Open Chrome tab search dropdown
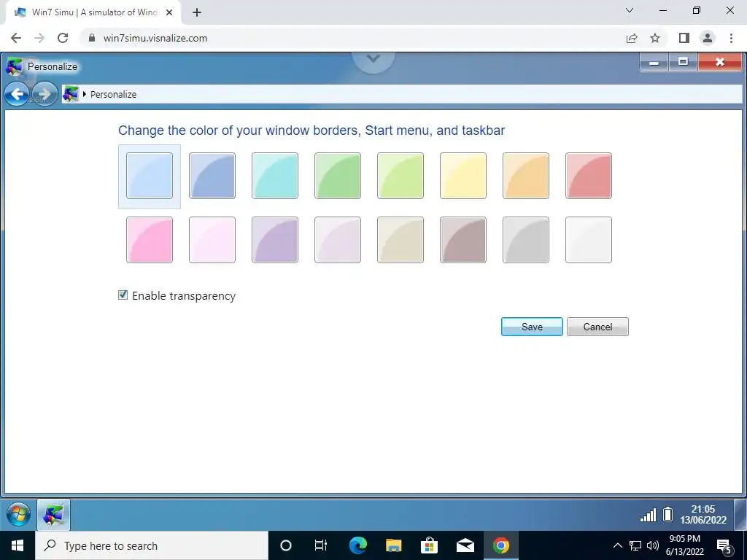This screenshot has width=747, height=560. (630, 10)
